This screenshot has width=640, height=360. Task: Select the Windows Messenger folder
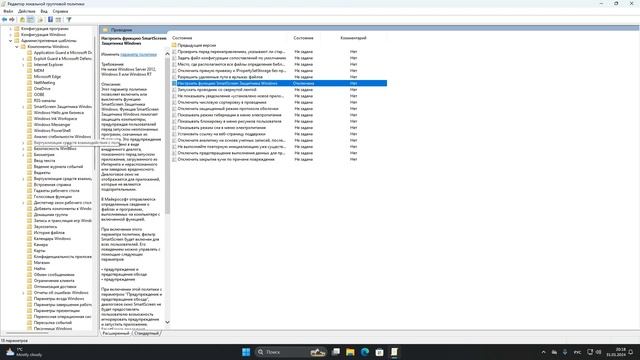pyautogui.click(x=52, y=124)
